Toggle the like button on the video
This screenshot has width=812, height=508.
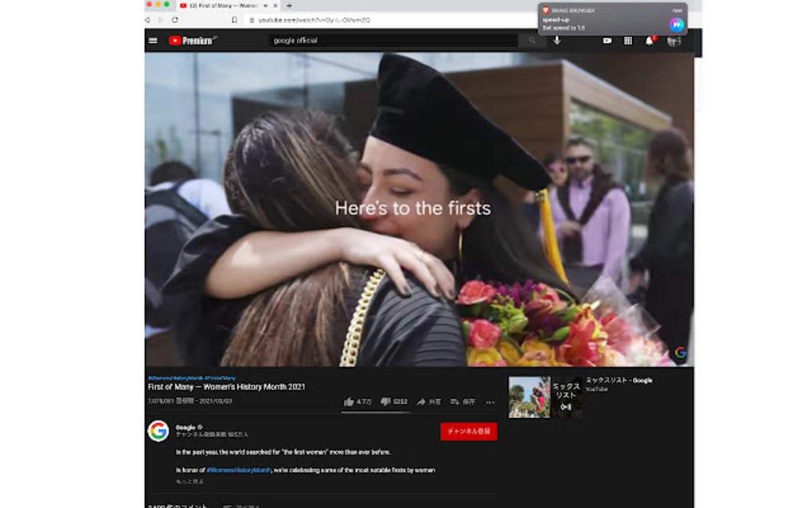pyautogui.click(x=350, y=401)
